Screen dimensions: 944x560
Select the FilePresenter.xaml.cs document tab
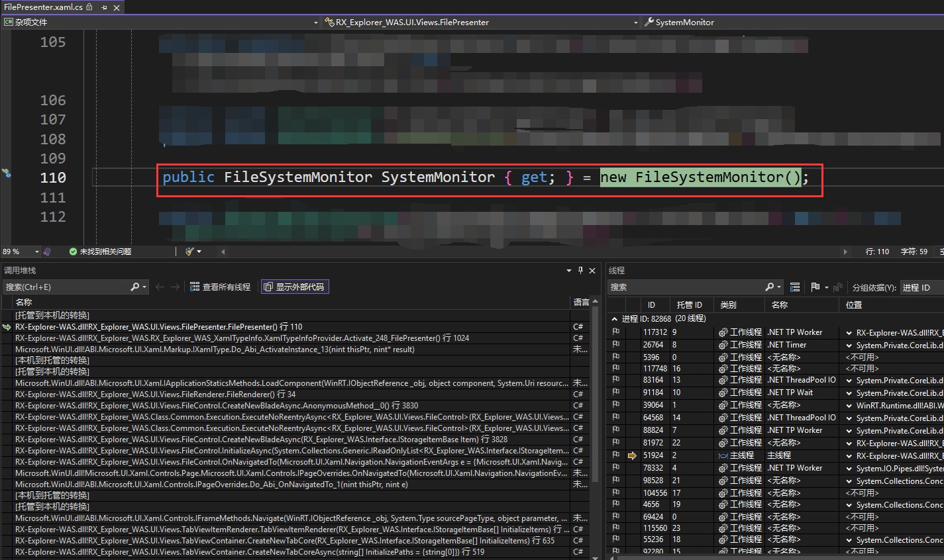click(x=42, y=7)
